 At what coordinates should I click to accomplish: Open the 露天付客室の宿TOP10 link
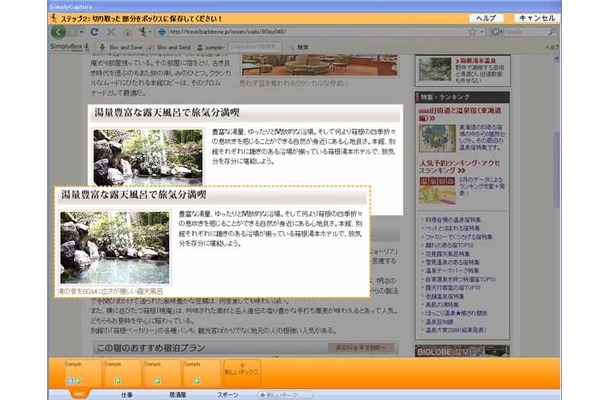[453, 288]
